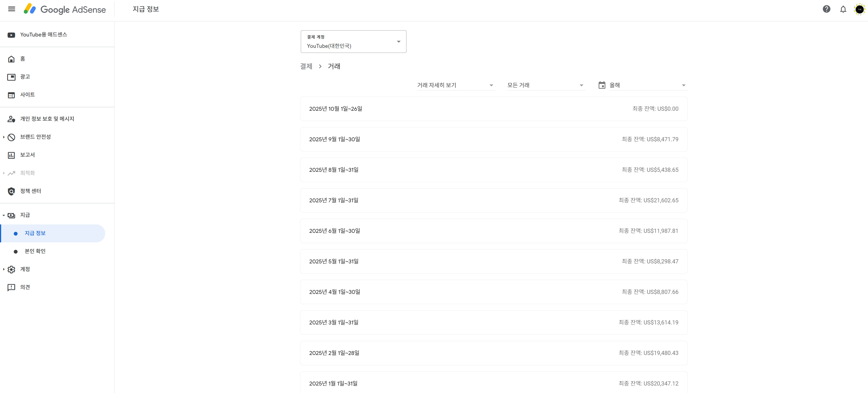Image resolution: width=868 pixels, height=393 pixels.
Task: Expand the 브랜드 안전성 sidebar section
Action: pyautogui.click(x=4, y=137)
